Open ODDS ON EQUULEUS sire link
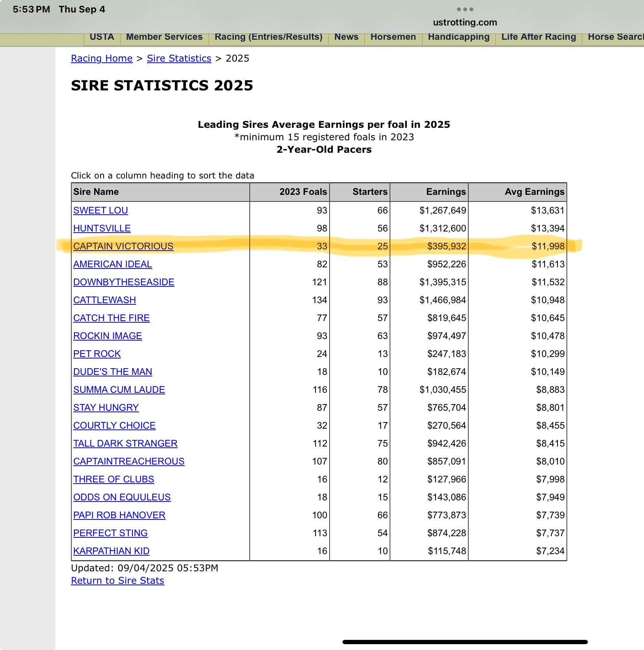The image size is (644, 650). point(122,497)
